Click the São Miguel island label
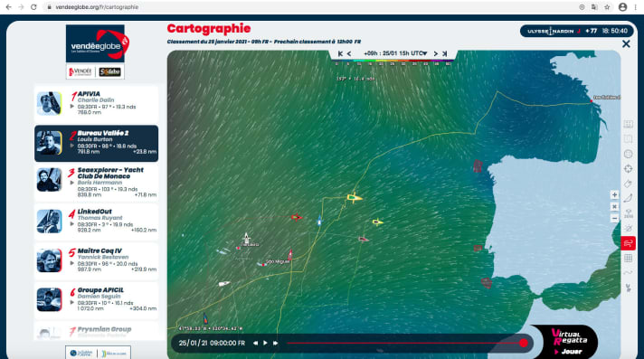Screen dimensions: 644x359 278,261
